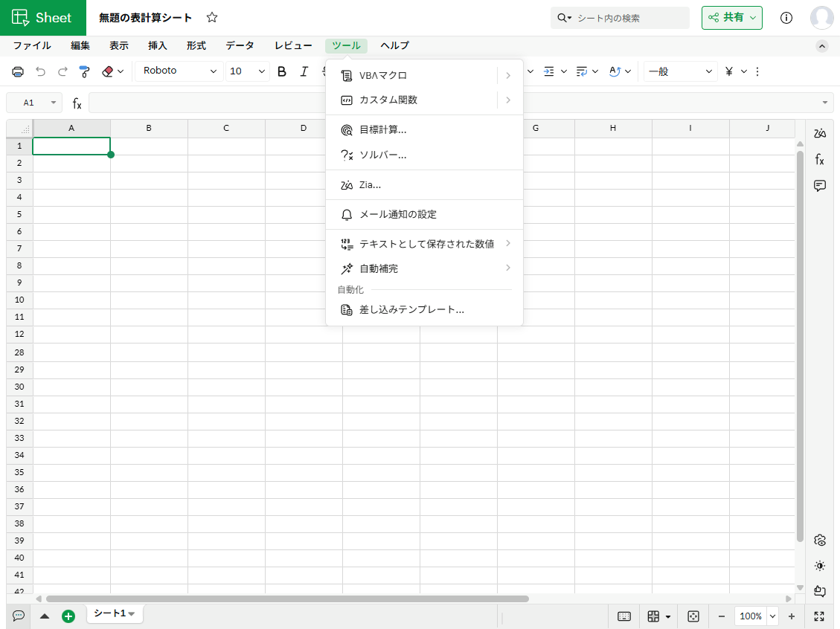
Task: Click the zoom in plus button
Action: (x=792, y=616)
